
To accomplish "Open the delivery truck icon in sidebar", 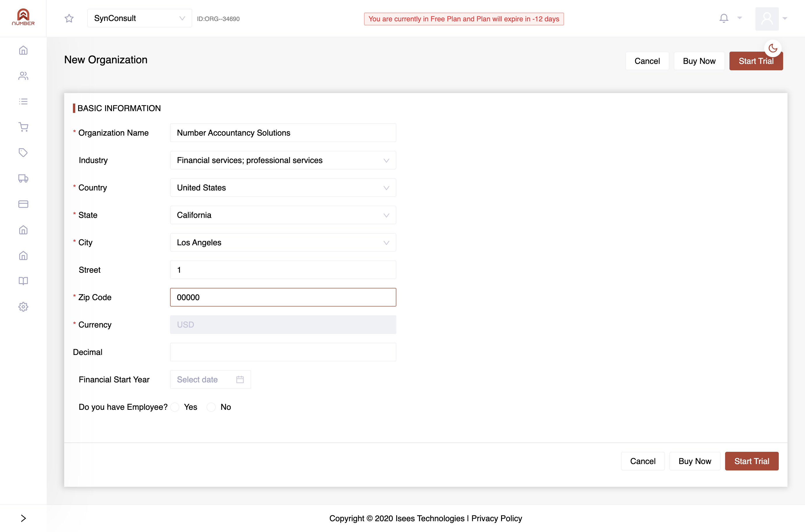I will pyautogui.click(x=23, y=178).
